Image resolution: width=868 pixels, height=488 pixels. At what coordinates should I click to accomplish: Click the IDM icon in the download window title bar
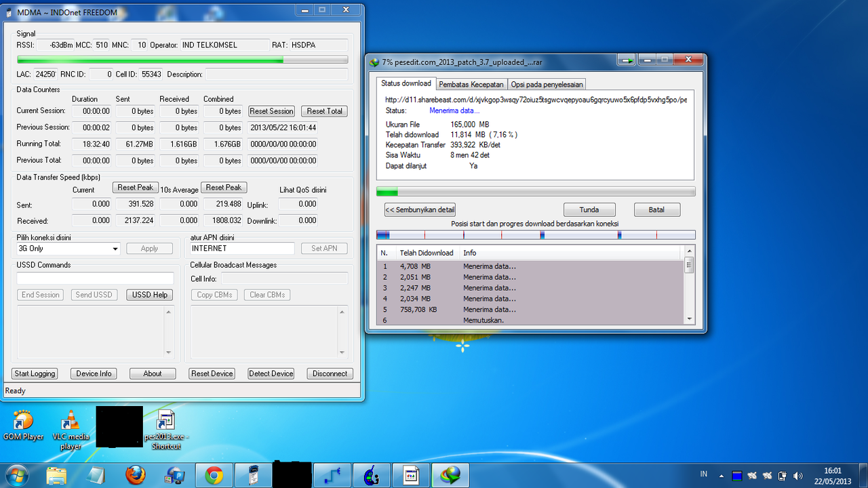point(374,62)
